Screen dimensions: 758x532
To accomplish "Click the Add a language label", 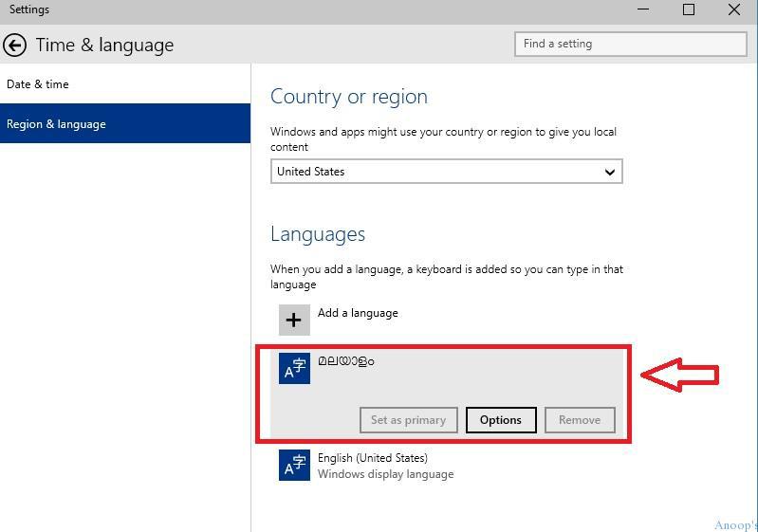I will point(358,313).
